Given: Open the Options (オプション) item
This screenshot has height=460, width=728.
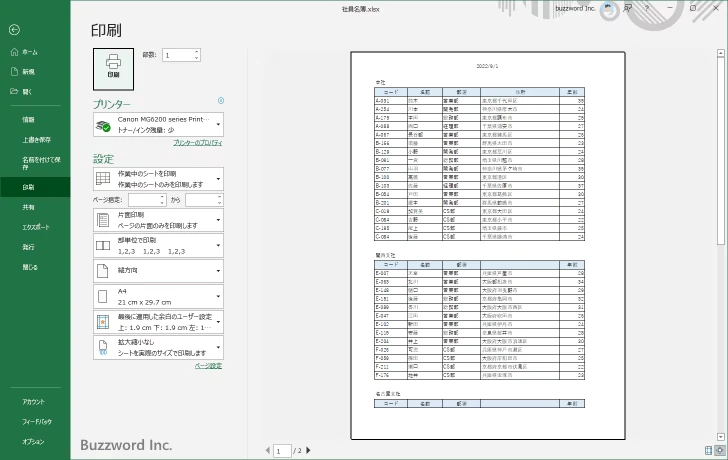Looking at the screenshot, I should click(x=35, y=442).
